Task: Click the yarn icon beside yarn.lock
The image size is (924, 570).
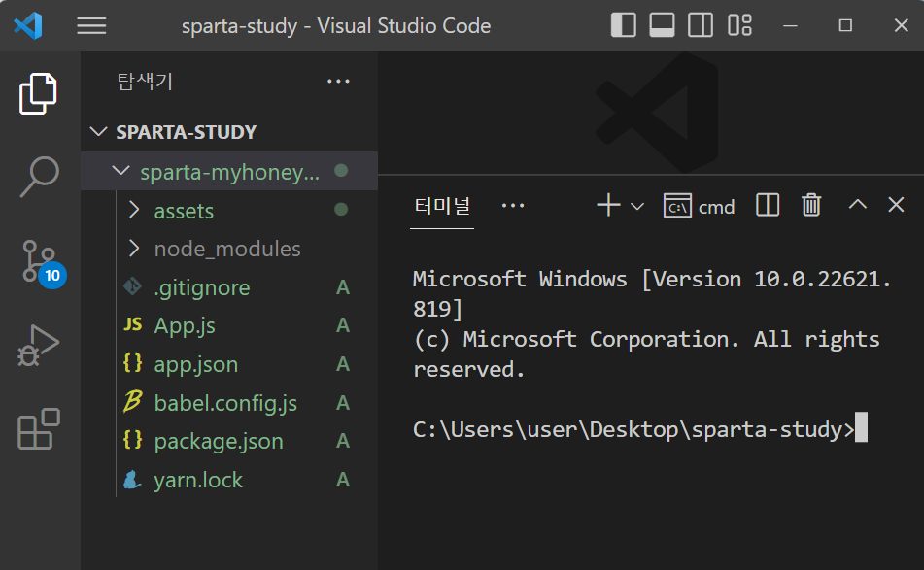Action: (x=132, y=480)
